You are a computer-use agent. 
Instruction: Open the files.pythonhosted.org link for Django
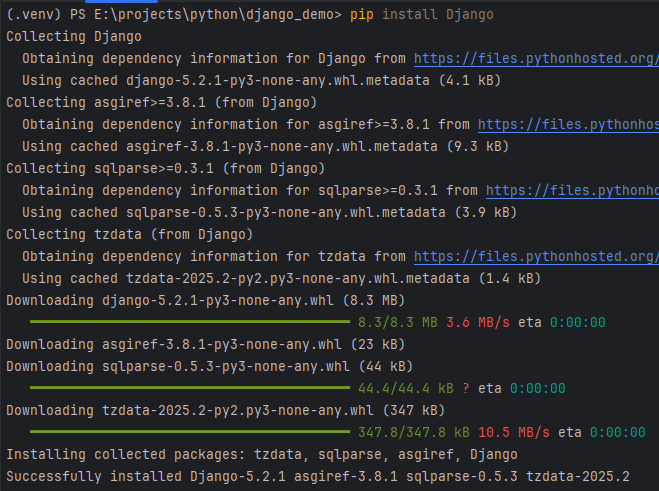pos(536,58)
